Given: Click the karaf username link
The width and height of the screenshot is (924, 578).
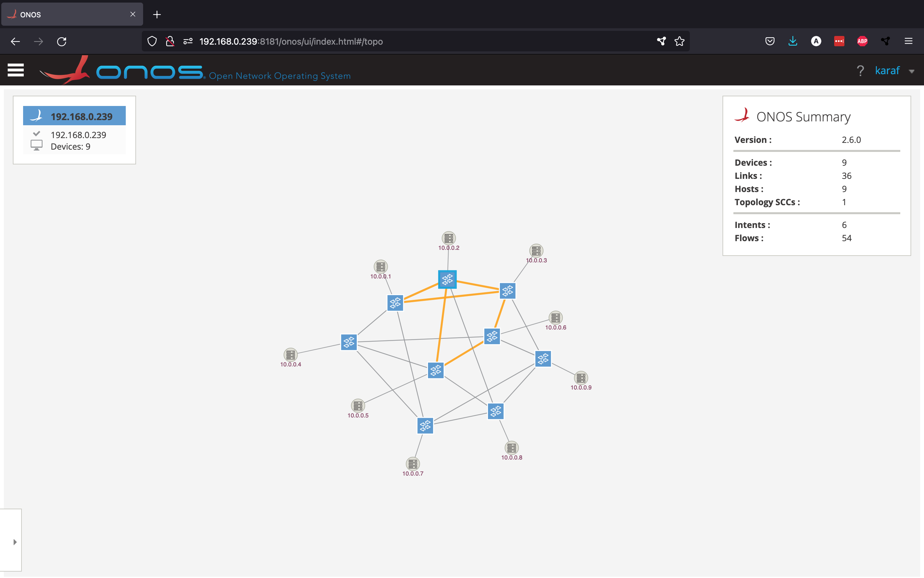Looking at the screenshot, I should (887, 70).
